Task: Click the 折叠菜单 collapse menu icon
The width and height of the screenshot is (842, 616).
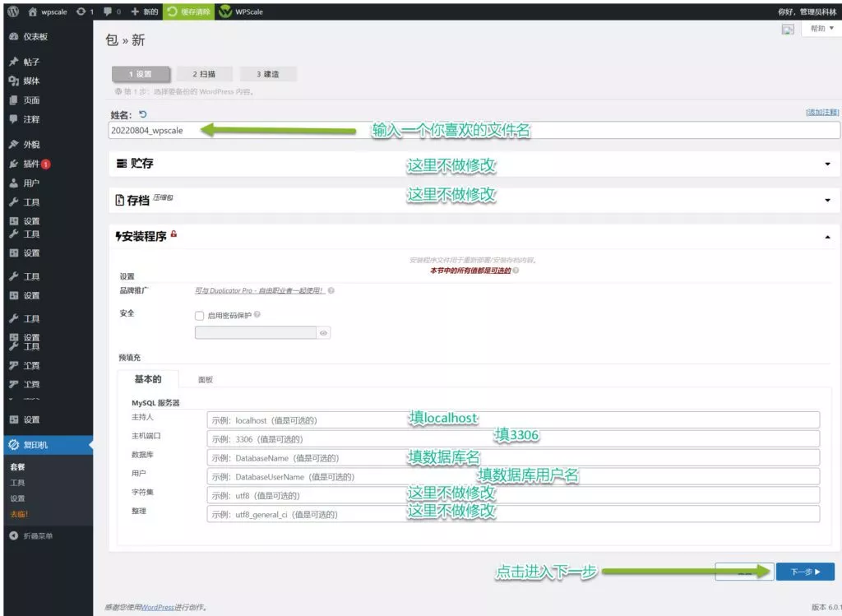Action: point(13,535)
